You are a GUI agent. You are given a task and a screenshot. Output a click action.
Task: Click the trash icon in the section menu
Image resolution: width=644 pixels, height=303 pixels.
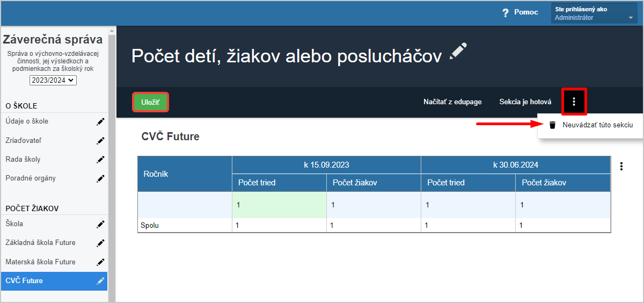coord(552,125)
